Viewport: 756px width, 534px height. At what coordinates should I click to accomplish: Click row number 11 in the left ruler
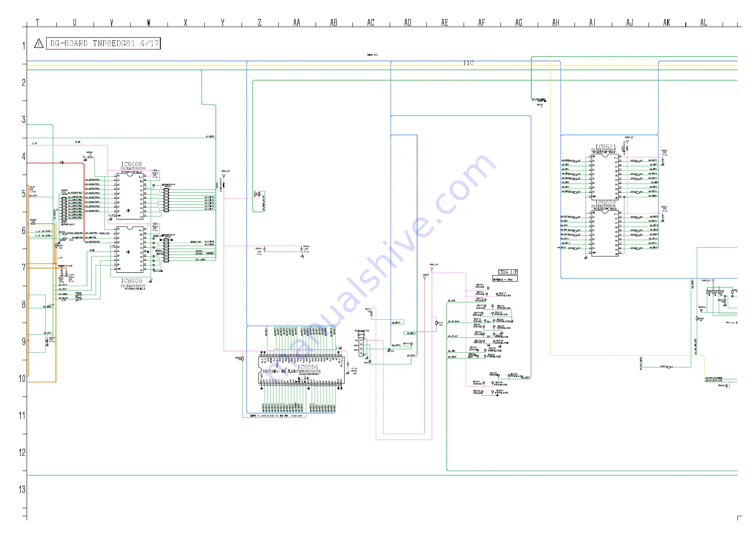pos(22,415)
